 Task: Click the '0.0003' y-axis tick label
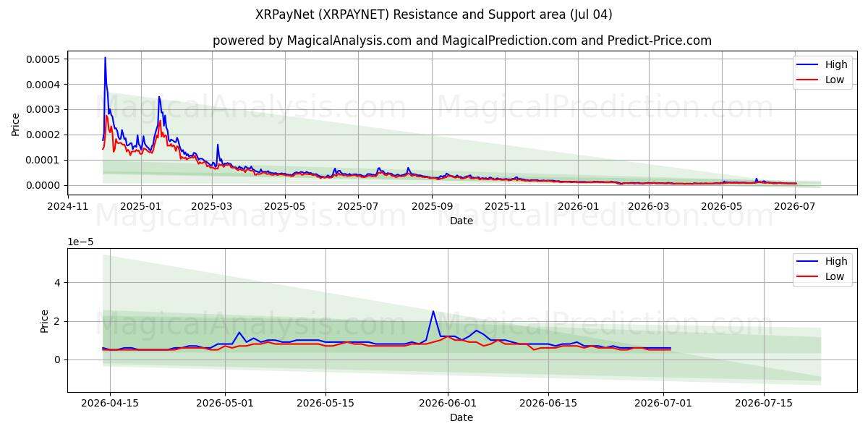45,109
